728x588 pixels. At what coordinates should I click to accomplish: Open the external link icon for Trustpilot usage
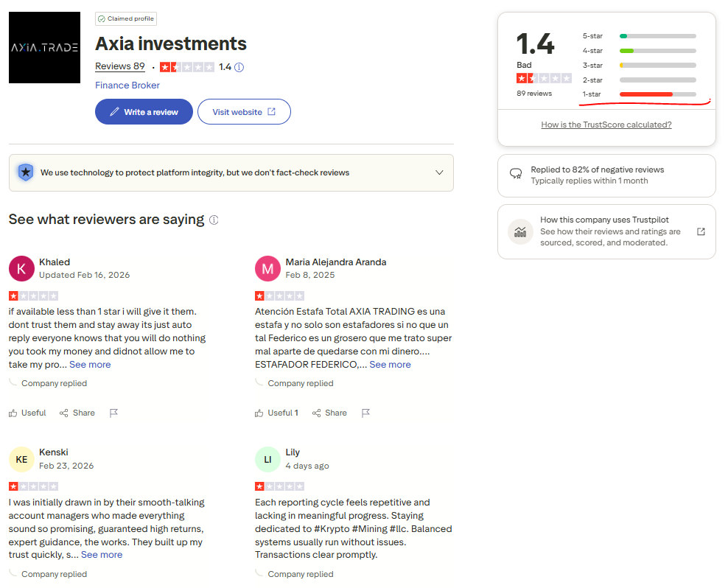(701, 231)
